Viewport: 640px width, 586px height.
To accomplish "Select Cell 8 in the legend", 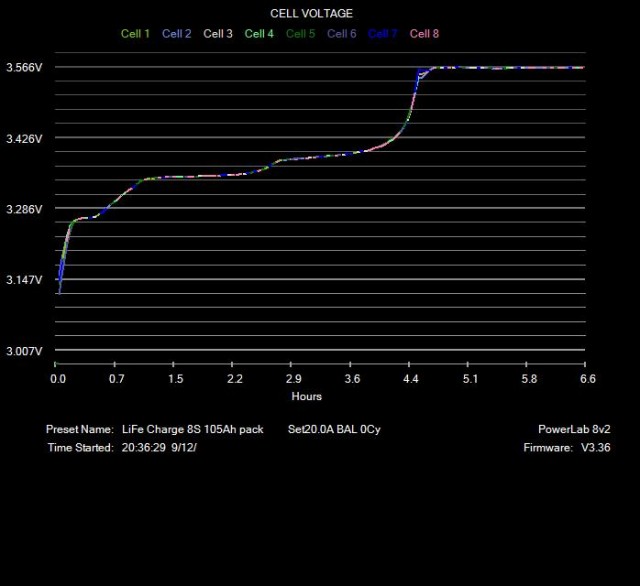I will (424, 34).
